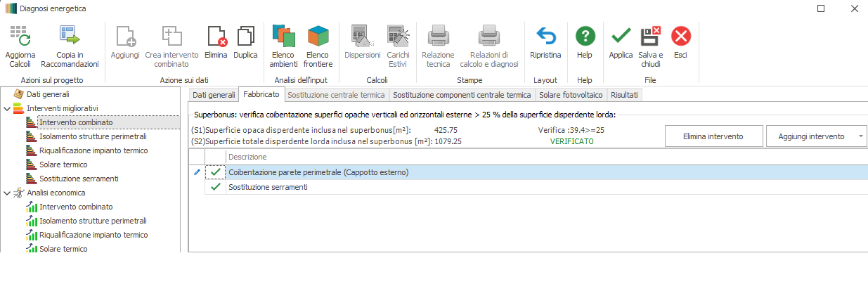The width and height of the screenshot is (868, 284).
Task: Collapse the Analisi economica tree node
Action: click(x=7, y=193)
